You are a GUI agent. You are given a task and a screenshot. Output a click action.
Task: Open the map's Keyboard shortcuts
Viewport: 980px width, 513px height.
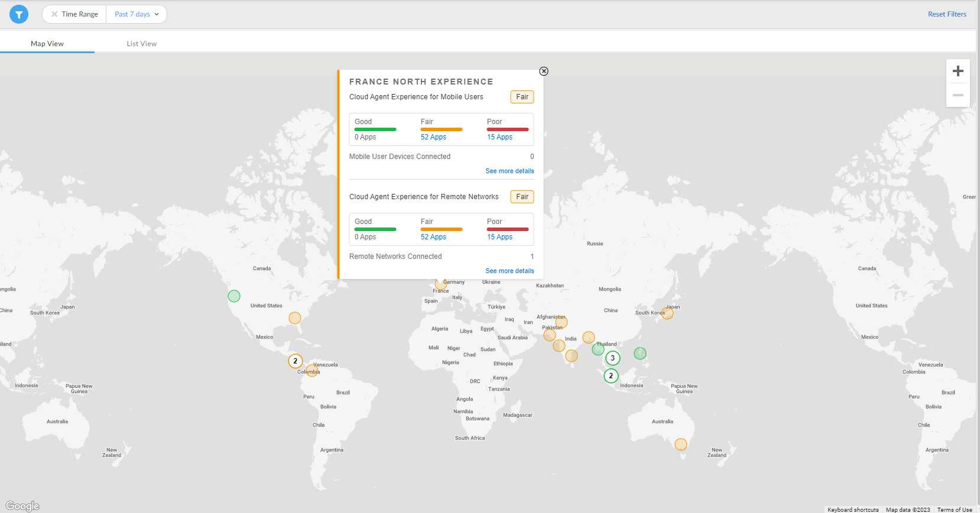(x=853, y=509)
